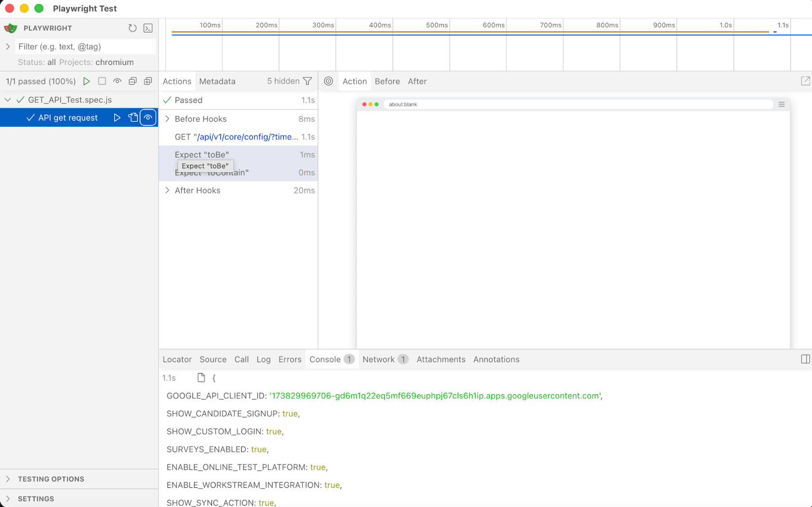The width and height of the screenshot is (812, 507).
Task: Click the test filter text field
Action: 85,47
